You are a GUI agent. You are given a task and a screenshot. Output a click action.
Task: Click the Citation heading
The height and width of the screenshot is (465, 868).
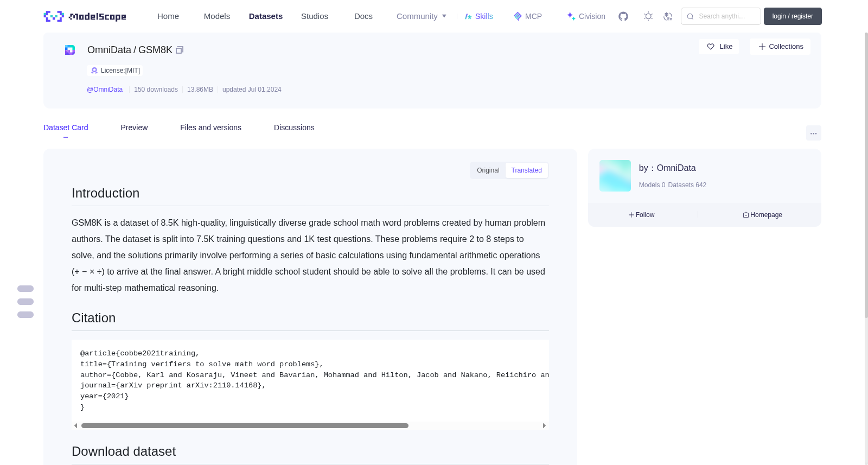click(x=94, y=318)
